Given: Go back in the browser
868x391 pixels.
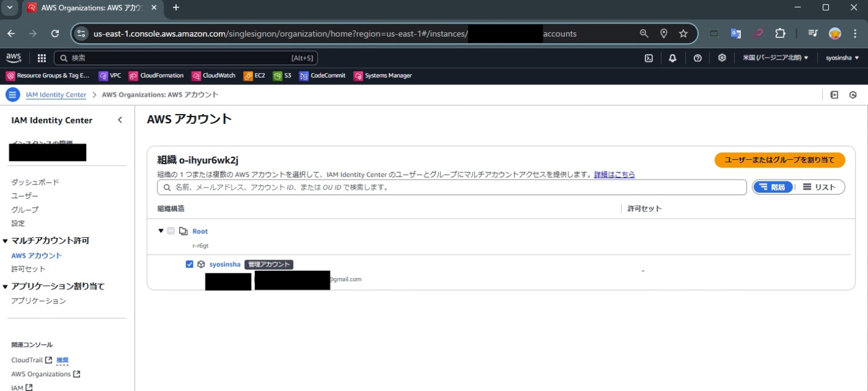Looking at the screenshot, I should [11, 33].
